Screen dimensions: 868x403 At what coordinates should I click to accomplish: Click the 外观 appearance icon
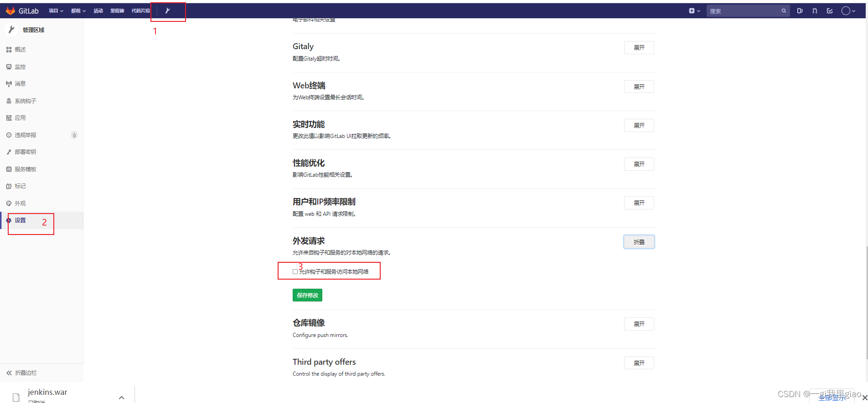pos(9,204)
